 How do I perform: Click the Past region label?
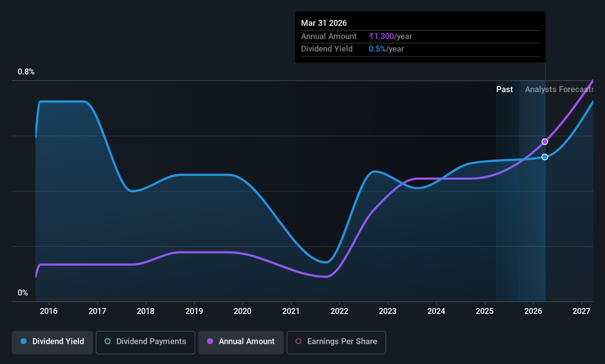point(504,90)
